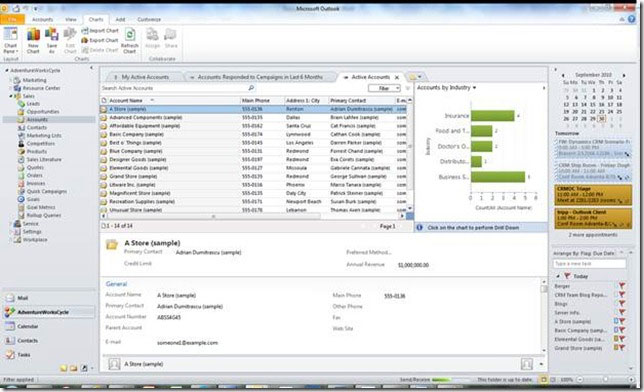Open Contacts under Sales
The height and width of the screenshot is (392, 644).
(36, 128)
